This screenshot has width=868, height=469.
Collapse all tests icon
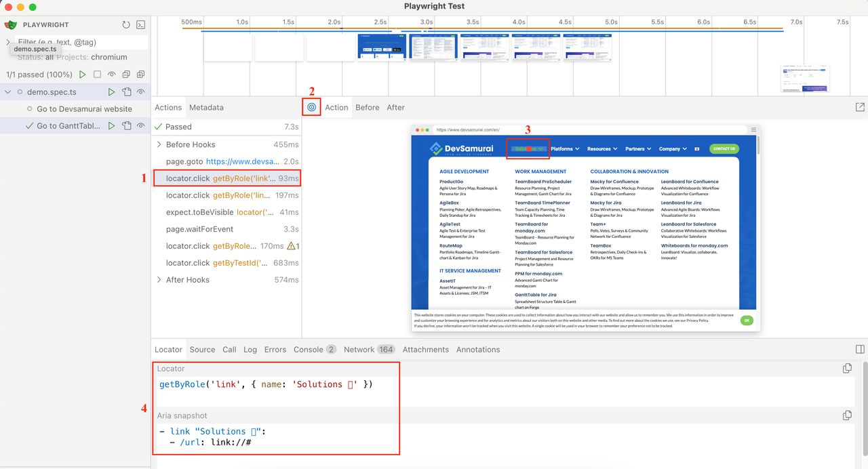[126, 75]
